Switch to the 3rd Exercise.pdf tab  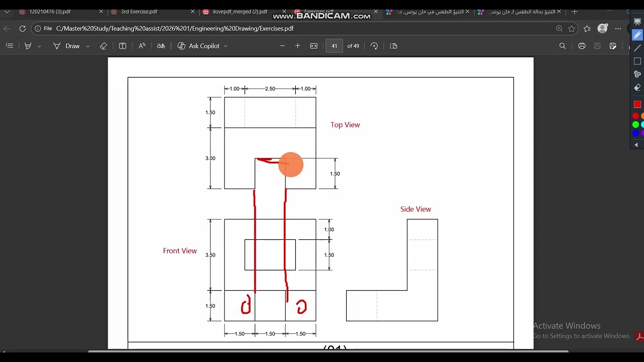(151, 12)
